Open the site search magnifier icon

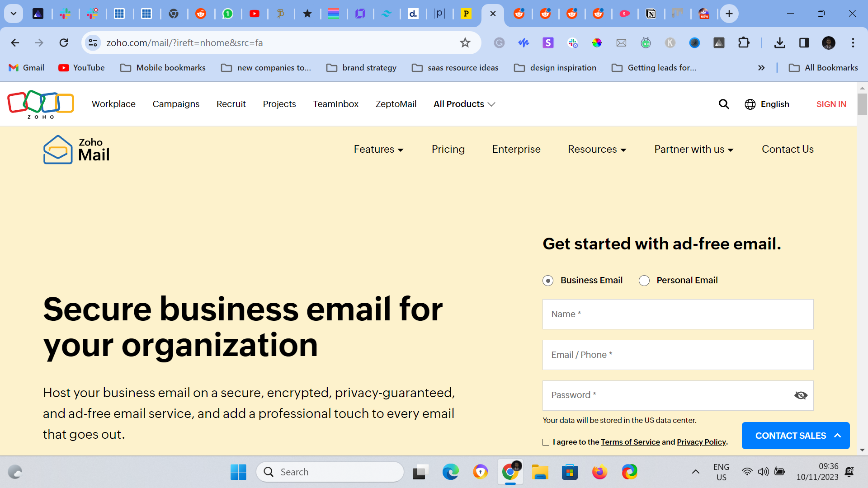pyautogui.click(x=724, y=104)
